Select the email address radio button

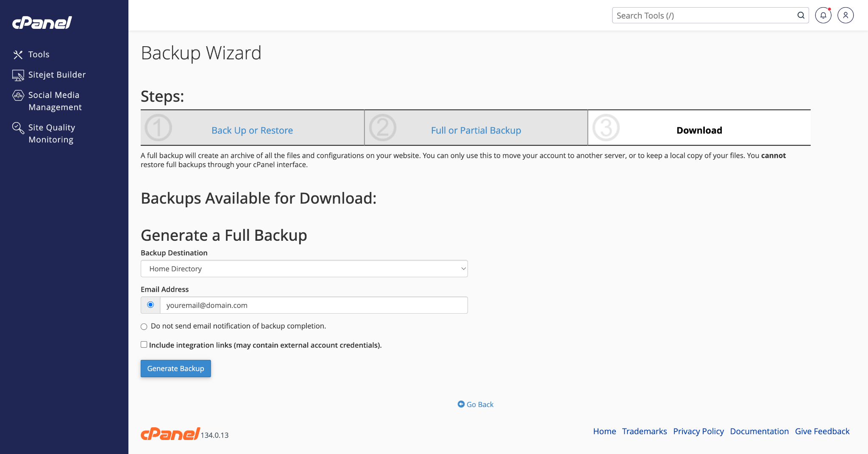click(x=150, y=305)
